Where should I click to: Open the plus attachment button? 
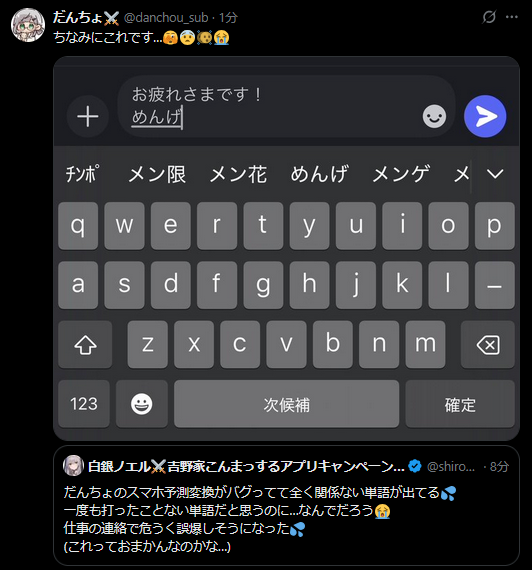pos(88,116)
